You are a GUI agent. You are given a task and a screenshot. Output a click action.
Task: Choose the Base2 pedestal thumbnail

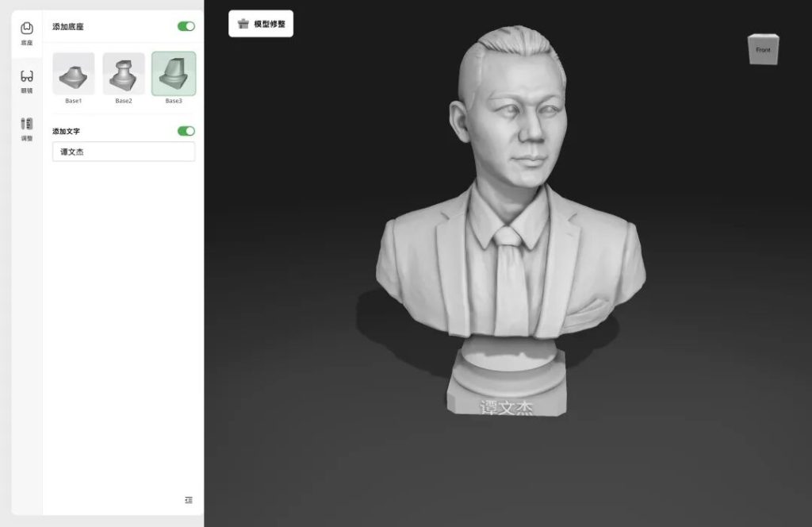pos(124,74)
